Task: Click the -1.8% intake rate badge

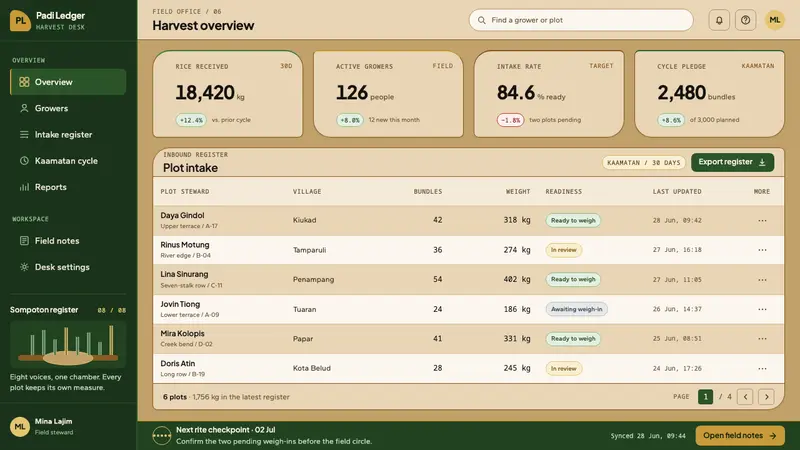Action: 510,120
